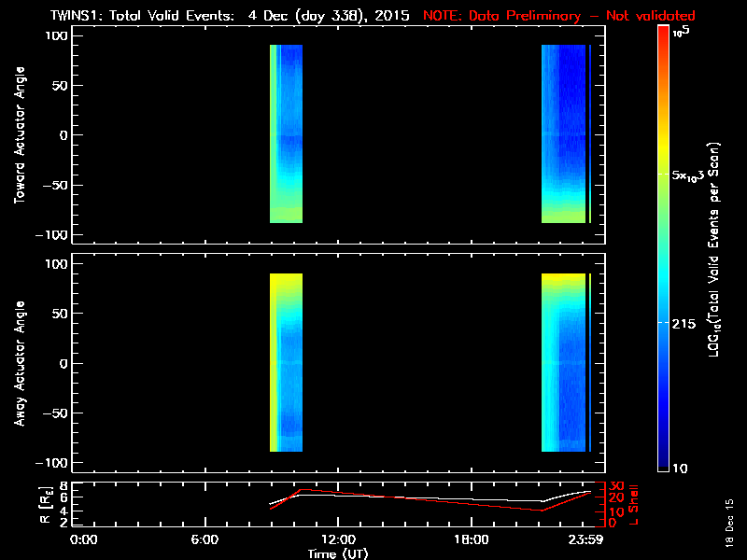Click the 5x10^3 color bar label

tap(693, 175)
